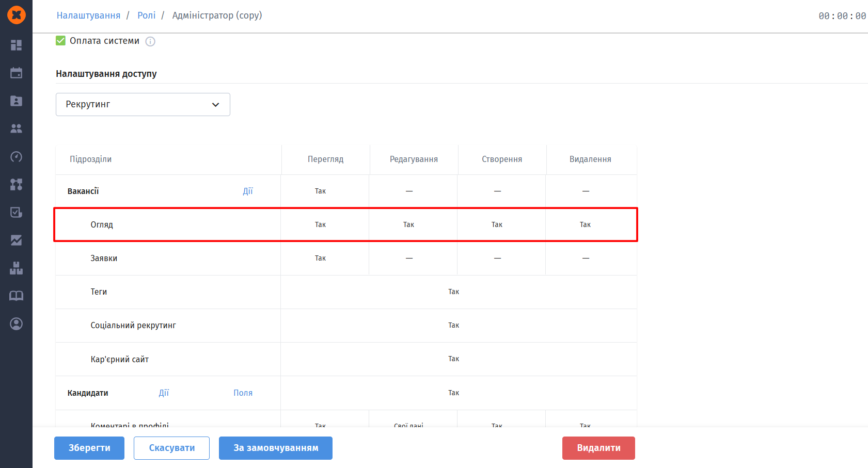Select the Заявки row label

tap(104, 258)
